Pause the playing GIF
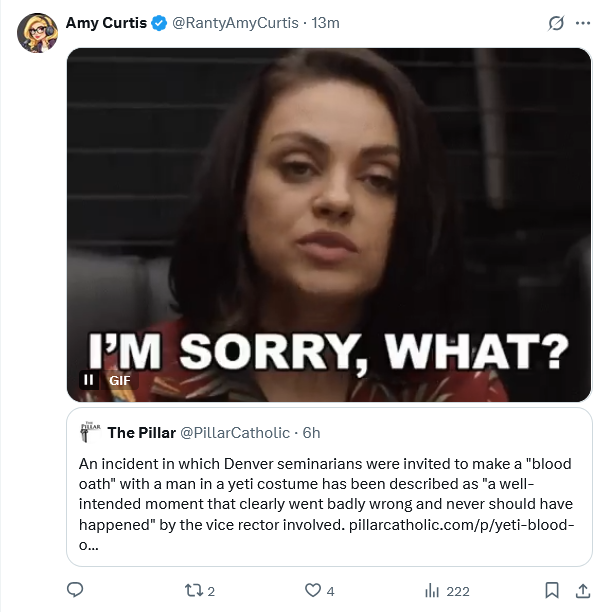 point(89,380)
